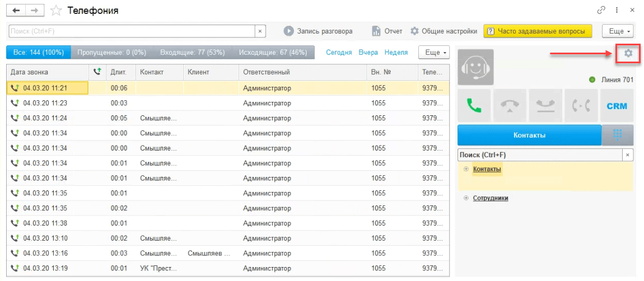Screen dimensions: 644x281
Task: Copy link via chain icon
Action: (x=601, y=10)
